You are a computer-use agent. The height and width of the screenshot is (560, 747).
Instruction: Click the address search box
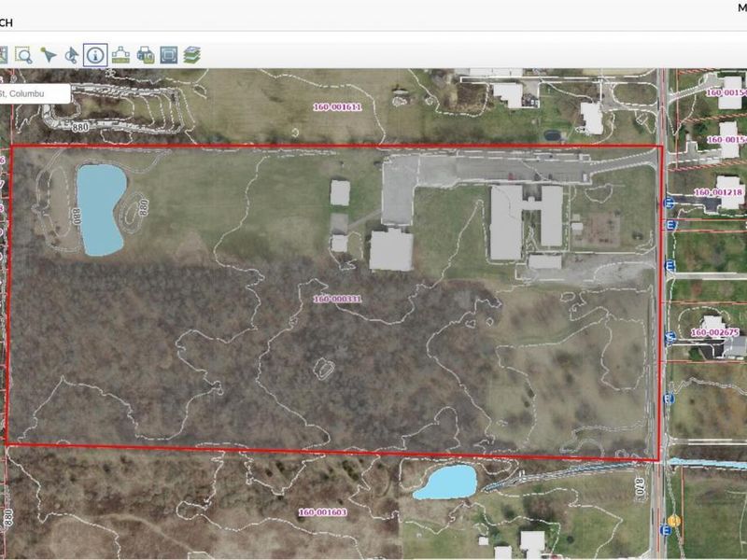click(x=34, y=93)
